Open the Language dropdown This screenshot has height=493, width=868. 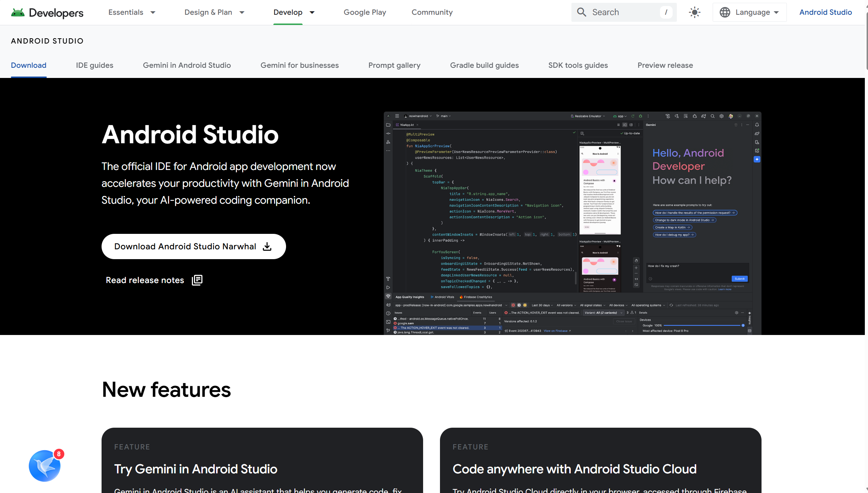coord(750,12)
